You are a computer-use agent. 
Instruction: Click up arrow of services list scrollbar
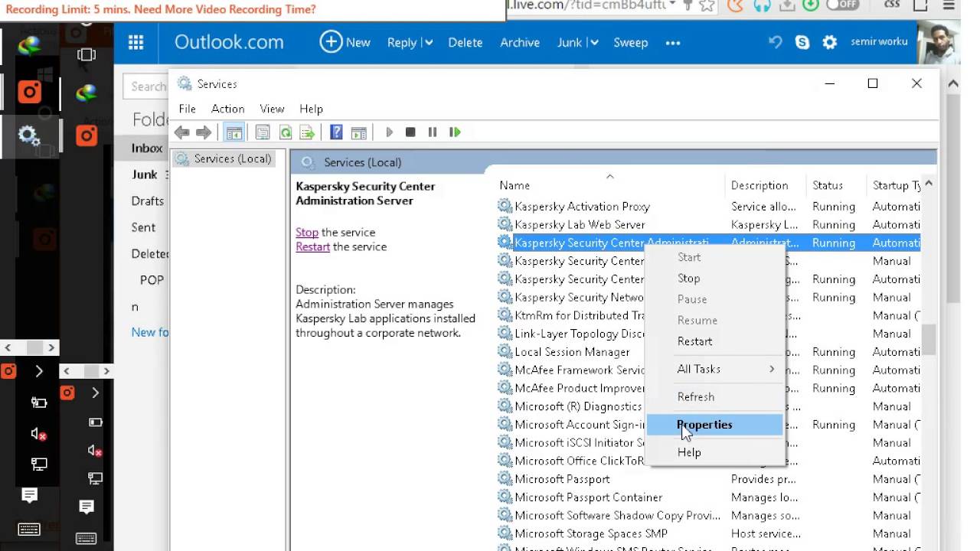click(928, 184)
